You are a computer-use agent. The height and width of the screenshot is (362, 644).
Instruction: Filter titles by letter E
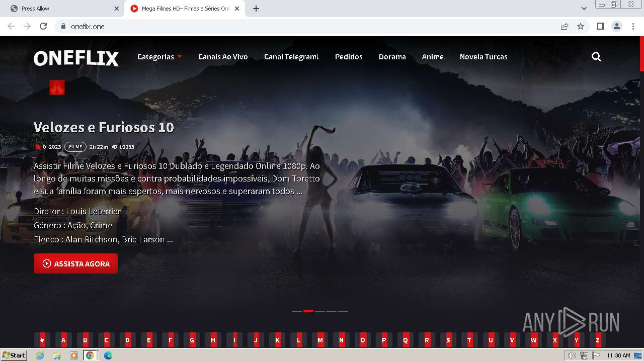pos(149,340)
